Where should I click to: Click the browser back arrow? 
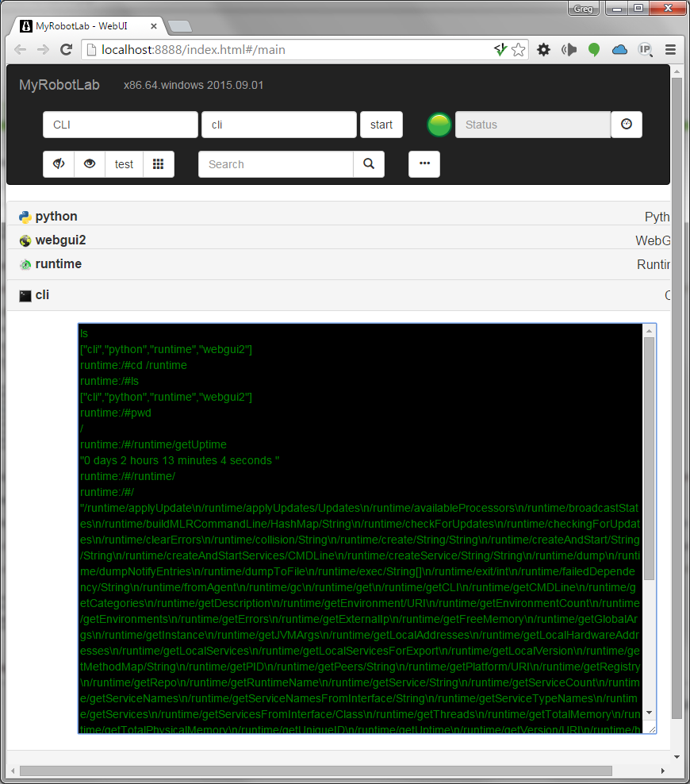21,49
